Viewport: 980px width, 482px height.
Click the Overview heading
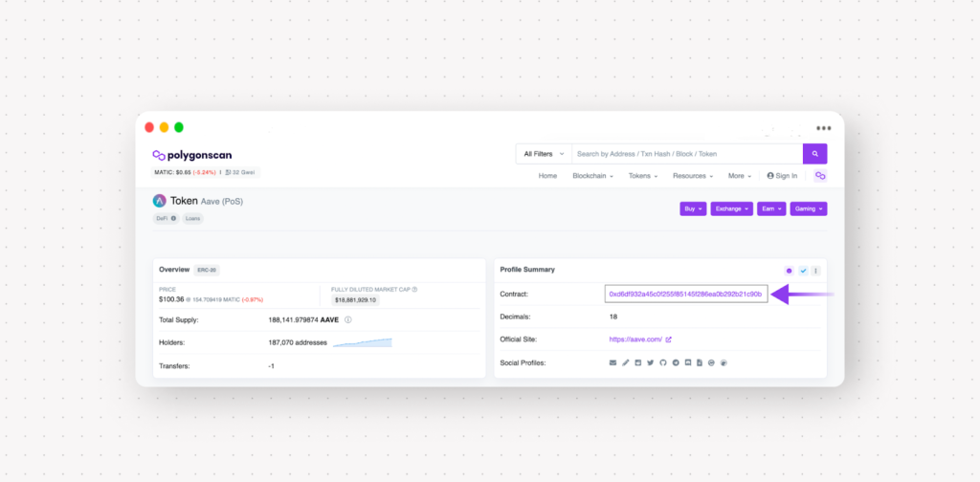174,270
